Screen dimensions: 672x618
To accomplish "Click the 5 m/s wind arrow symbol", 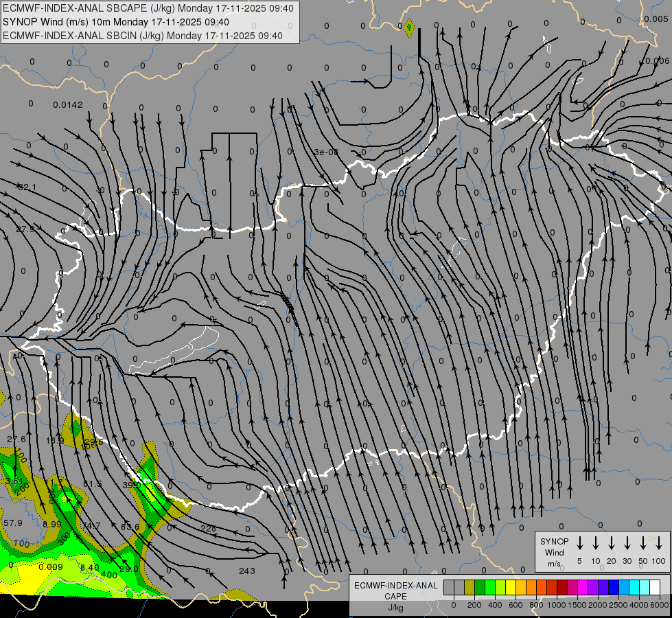I will tap(579, 543).
